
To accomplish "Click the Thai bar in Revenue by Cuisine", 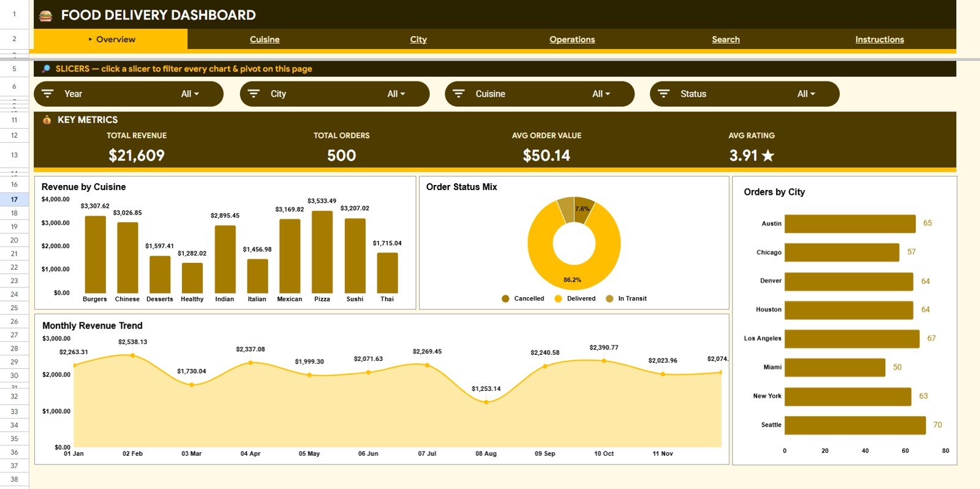I will [x=387, y=273].
